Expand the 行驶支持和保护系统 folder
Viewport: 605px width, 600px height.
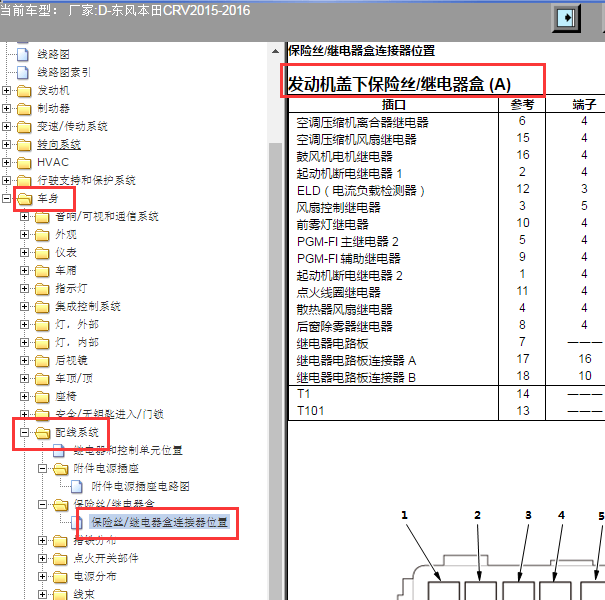6,180
